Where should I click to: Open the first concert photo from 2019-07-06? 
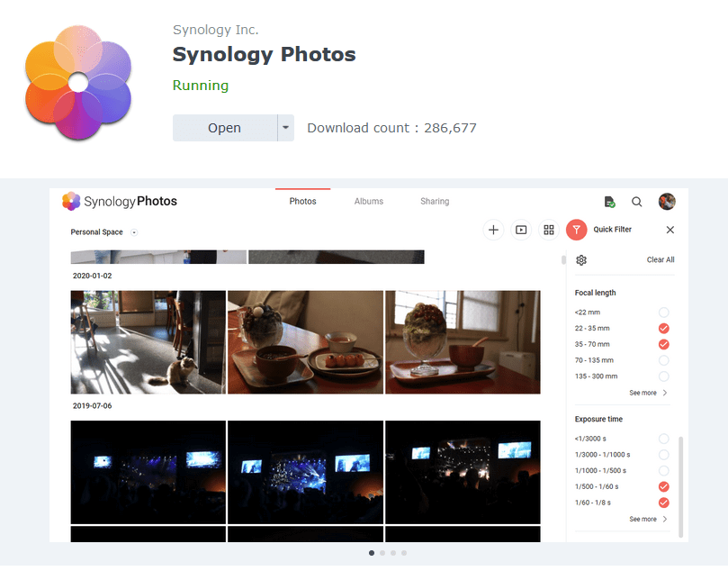tap(148, 473)
